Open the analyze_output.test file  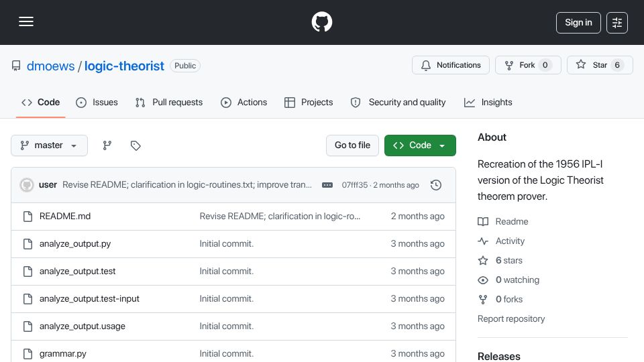tap(78, 271)
